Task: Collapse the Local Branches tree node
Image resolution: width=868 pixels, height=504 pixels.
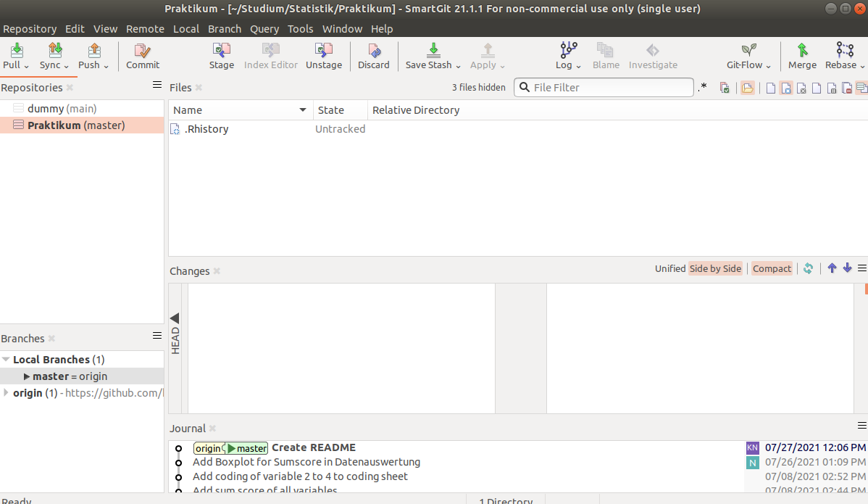Action: (x=6, y=360)
